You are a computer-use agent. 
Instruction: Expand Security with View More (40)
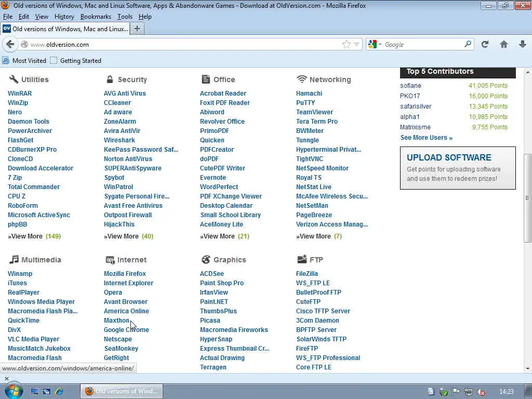click(129, 236)
